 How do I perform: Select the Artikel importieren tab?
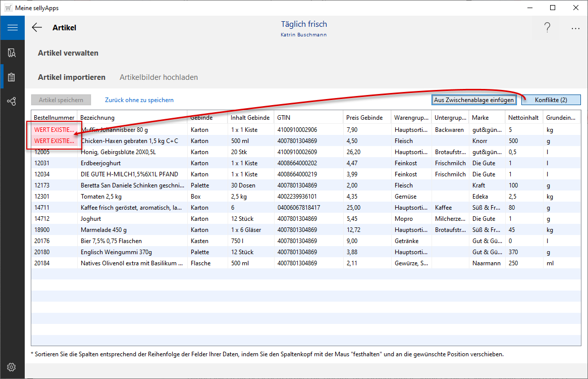coord(72,77)
